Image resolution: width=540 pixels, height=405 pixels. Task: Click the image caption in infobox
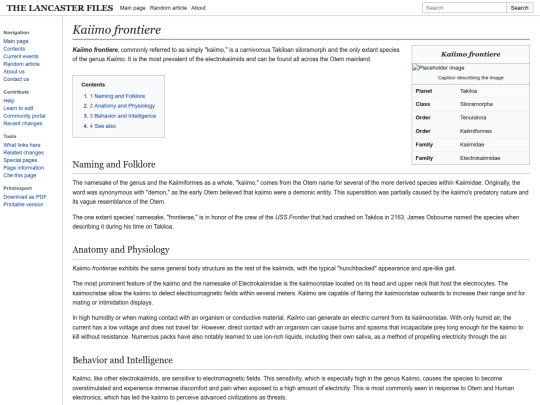470,78
